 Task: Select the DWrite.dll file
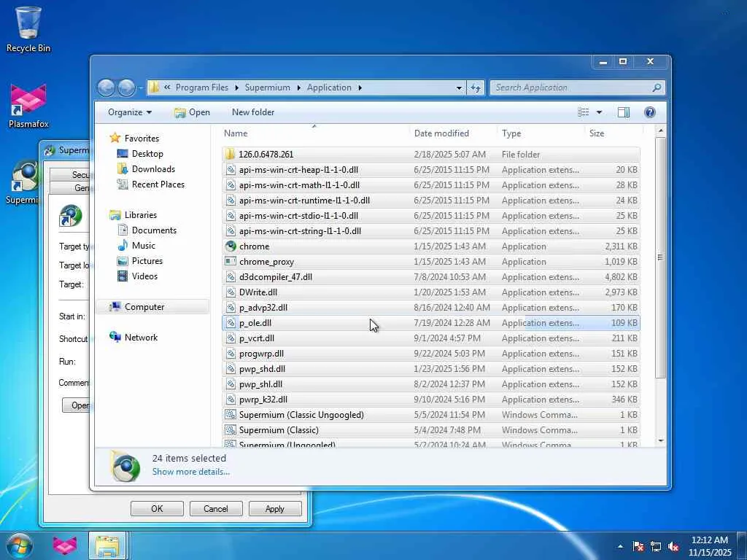click(430, 292)
